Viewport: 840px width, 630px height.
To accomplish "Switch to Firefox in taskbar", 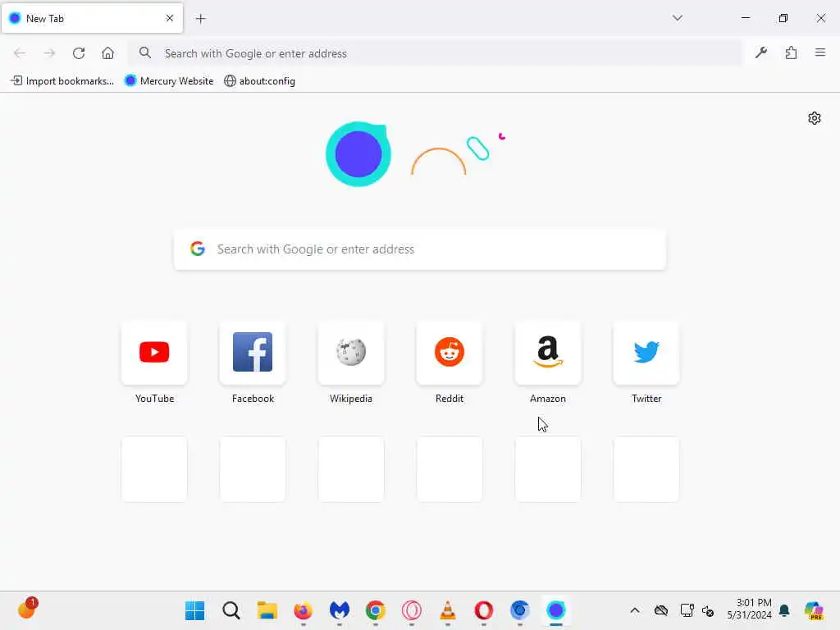I will click(304, 610).
